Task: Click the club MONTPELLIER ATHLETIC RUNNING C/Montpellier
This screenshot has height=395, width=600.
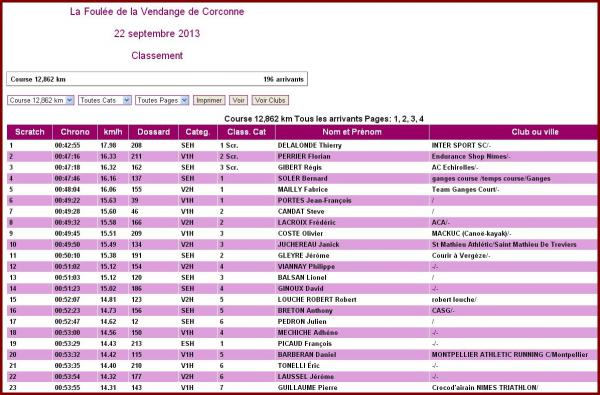Action: tap(510, 355)
